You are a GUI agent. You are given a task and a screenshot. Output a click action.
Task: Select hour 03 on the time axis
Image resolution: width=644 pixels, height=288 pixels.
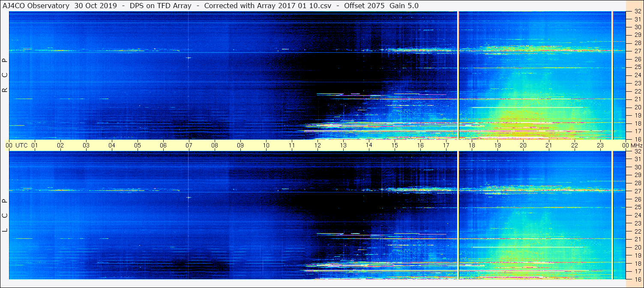[x=86, y=145]
